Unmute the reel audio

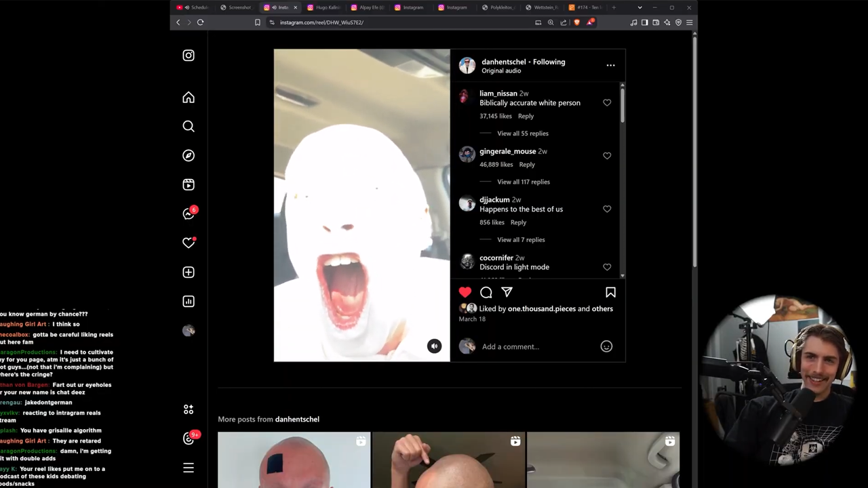[434, 346]
